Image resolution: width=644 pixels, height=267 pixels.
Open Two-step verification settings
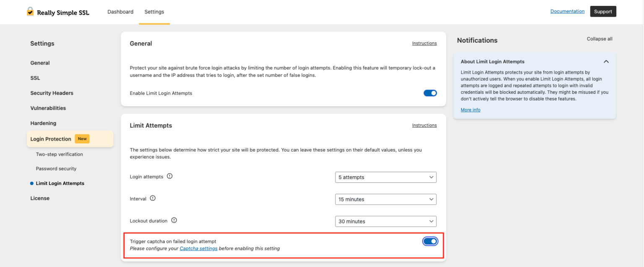[59, 154]
